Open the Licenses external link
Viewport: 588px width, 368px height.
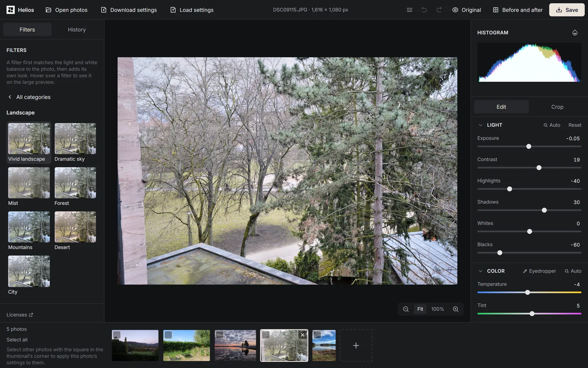(x=20, y=315)
